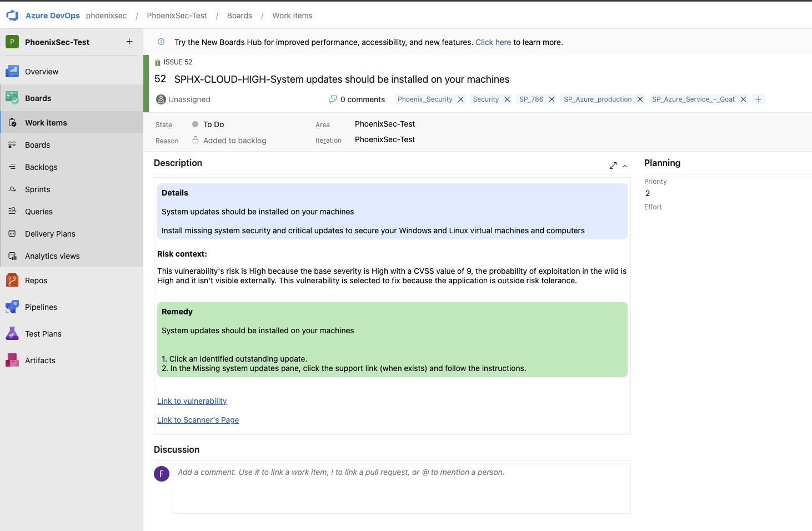Open the Link to Scanner's Page
Screen dimensions: 812x531
pos(198,420)
